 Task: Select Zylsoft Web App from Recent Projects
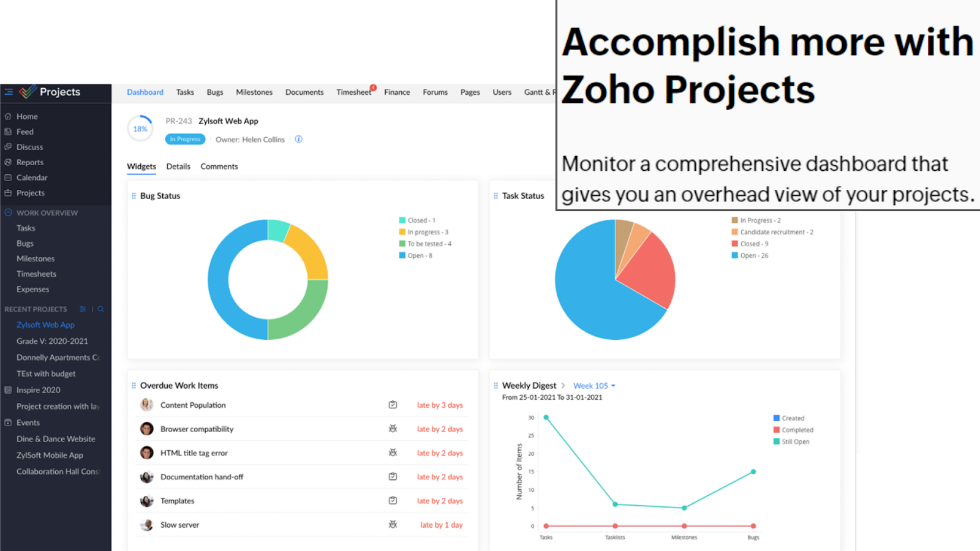(45, 324)
